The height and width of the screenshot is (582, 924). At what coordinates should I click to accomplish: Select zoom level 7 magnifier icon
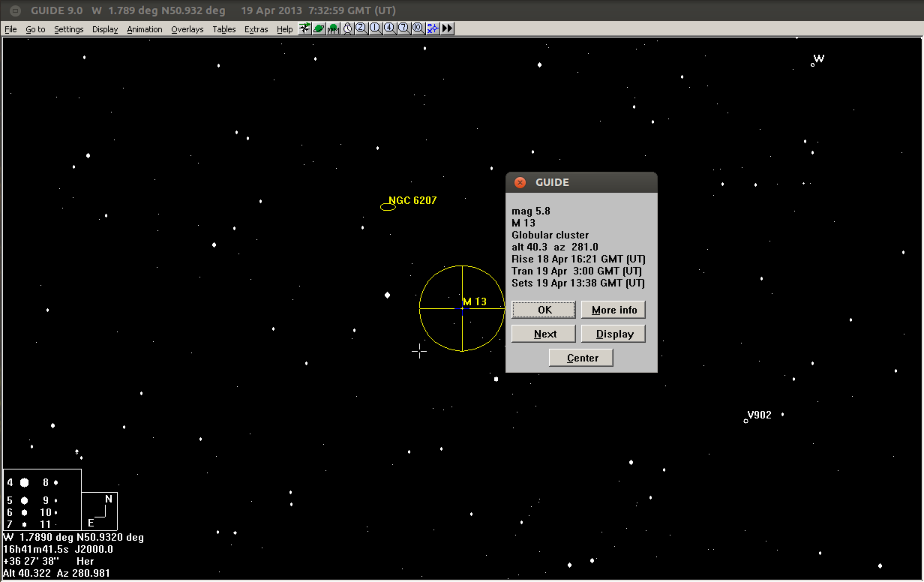pyautogui.click(x=404, y=28)
